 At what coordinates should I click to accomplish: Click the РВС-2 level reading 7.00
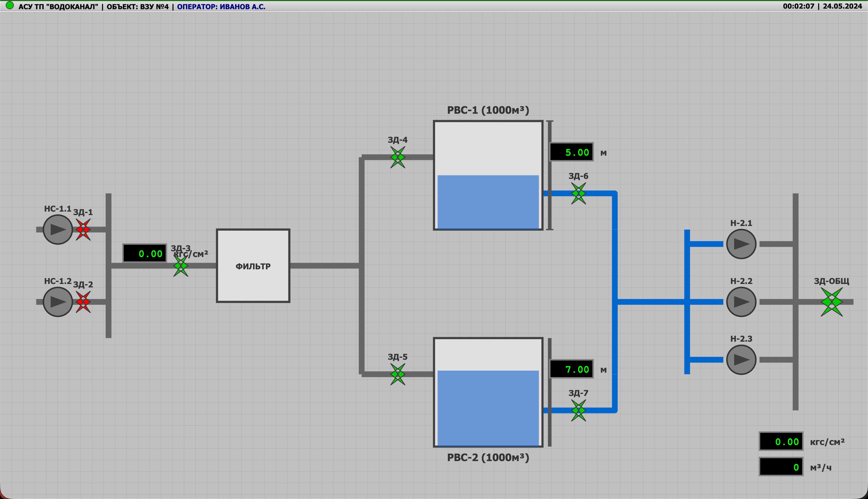[x=571, y=369]
